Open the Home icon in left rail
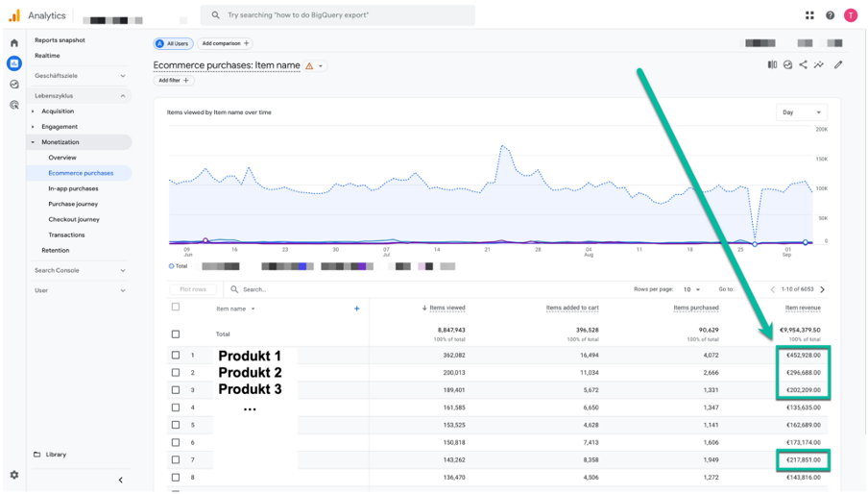The image size is (868, 494). (x=14, y=43)
